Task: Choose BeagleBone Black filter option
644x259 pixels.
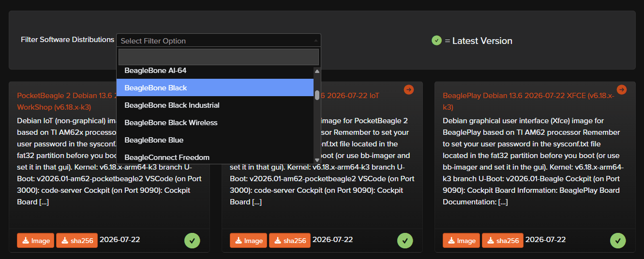Action: coord(215,88)
